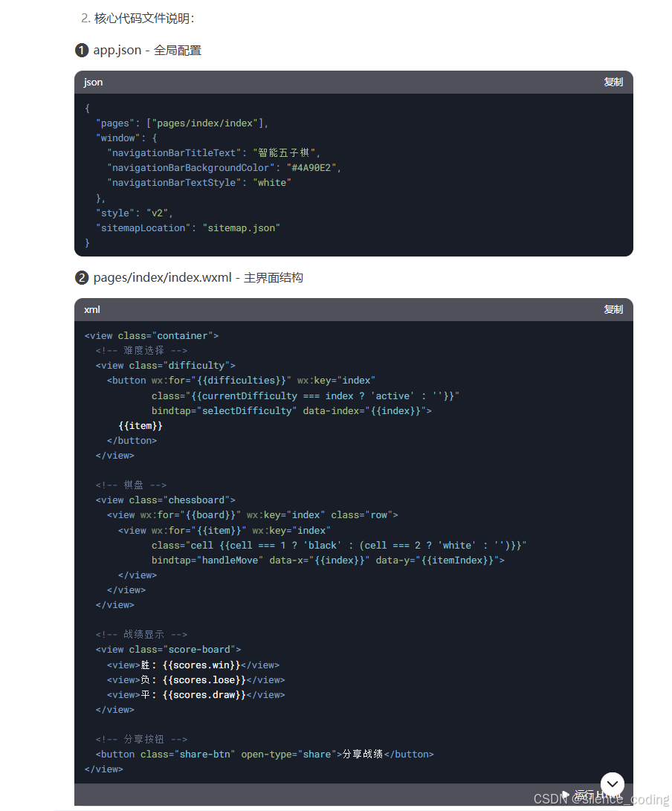Click the <view class="chessboard"> line
The width and height of the screenshot is (672, 811).
(x=166, y=500)
